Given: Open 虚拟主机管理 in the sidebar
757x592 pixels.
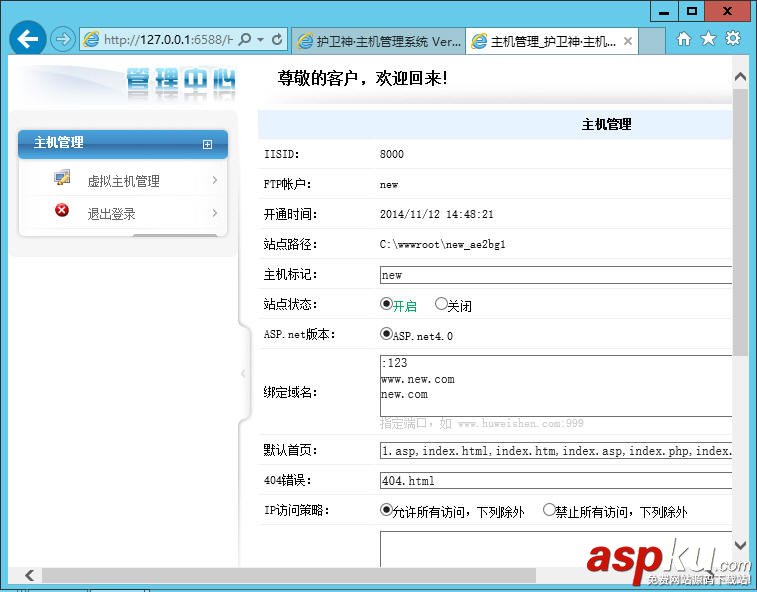Looking at the screenshot, I should tap(123, 181).
